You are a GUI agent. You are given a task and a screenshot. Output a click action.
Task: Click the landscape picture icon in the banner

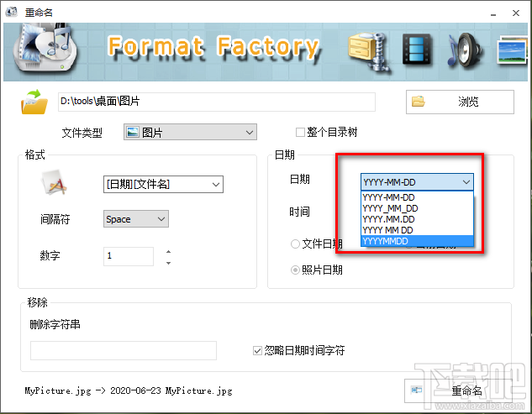[513, 51]
